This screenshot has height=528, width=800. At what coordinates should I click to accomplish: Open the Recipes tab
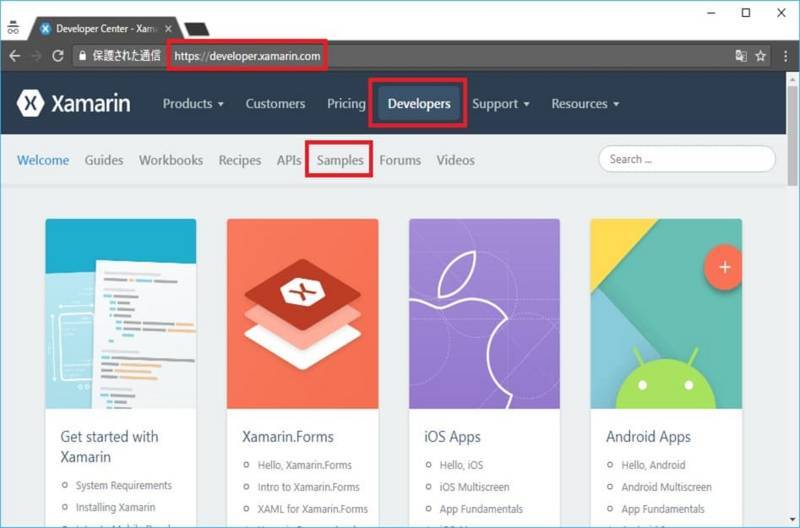tap(240, 160)
